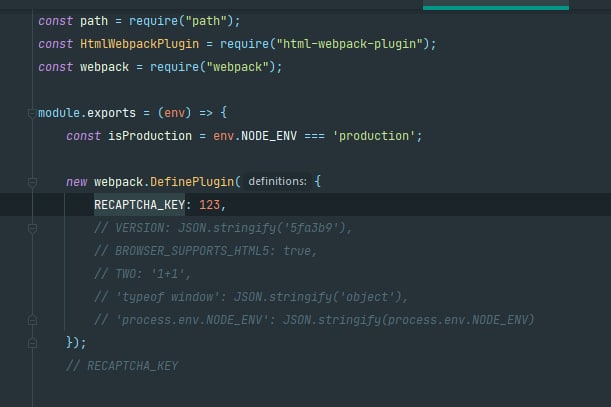The height and width of the screenshot is (407, 611).
Task: Click the exports property name
Action: (111, 113)
